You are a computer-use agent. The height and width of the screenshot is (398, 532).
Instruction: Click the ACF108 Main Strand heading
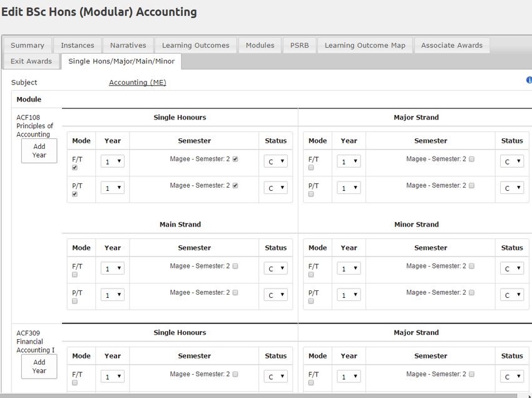pyautogui.click(x=180, y=224)
